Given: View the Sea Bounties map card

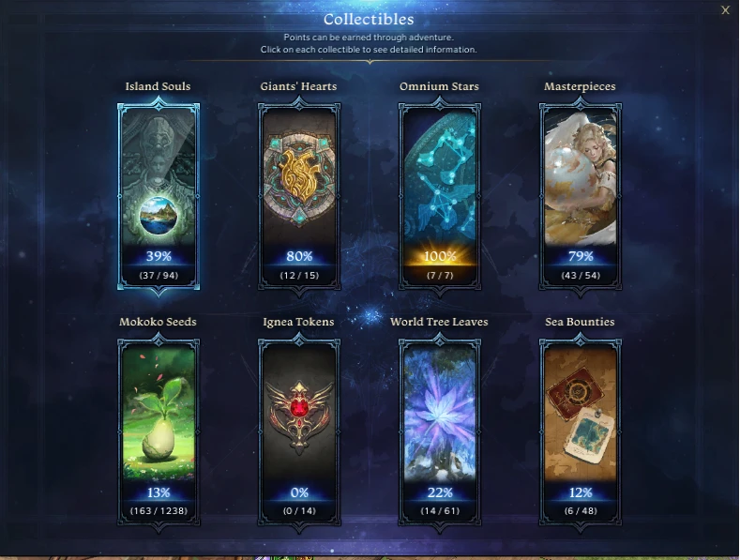Looking at the screenshot, I should pos(580,432).
